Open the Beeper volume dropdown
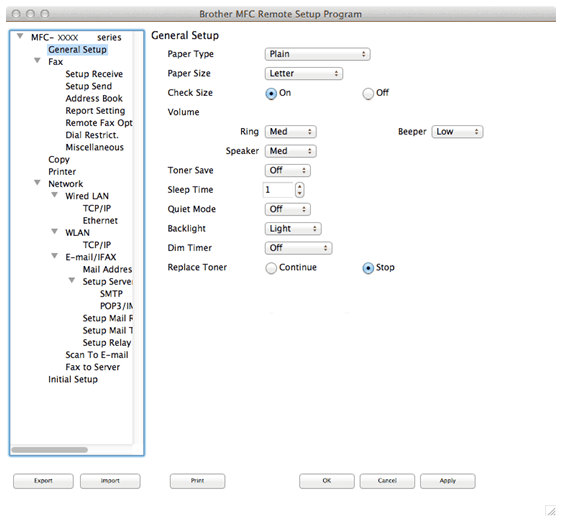 [457, 132]
